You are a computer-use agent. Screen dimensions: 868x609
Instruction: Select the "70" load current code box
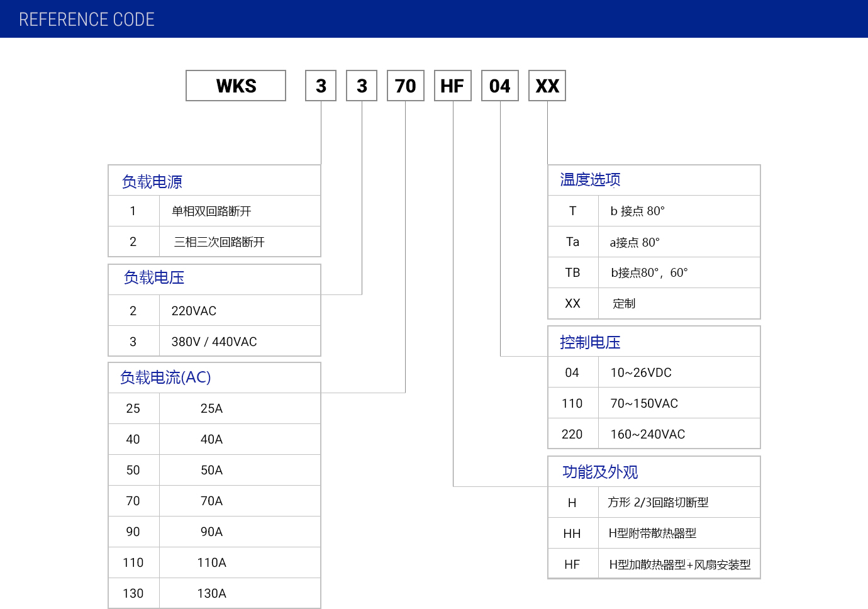coord(405,86)
